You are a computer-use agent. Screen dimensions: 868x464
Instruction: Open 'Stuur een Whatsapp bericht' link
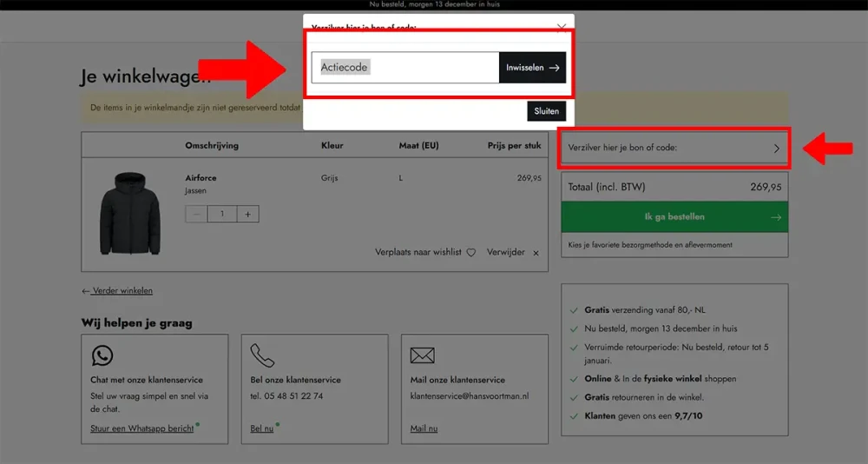141,428
